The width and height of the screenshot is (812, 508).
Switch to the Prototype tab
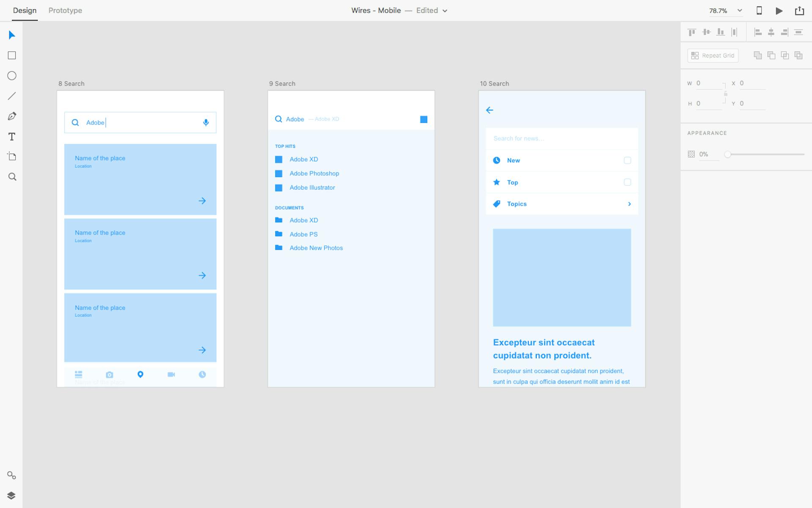point(65,10)
